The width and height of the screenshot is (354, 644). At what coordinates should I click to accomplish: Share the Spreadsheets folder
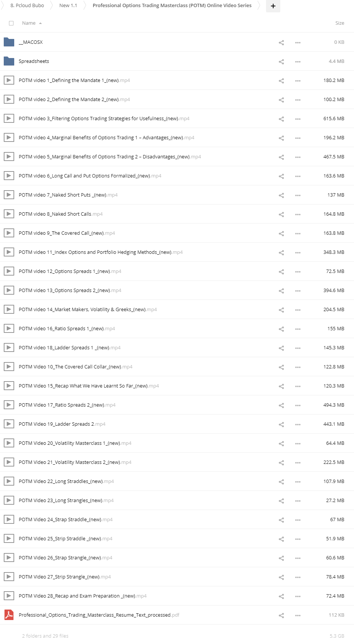tap(281, 62)
